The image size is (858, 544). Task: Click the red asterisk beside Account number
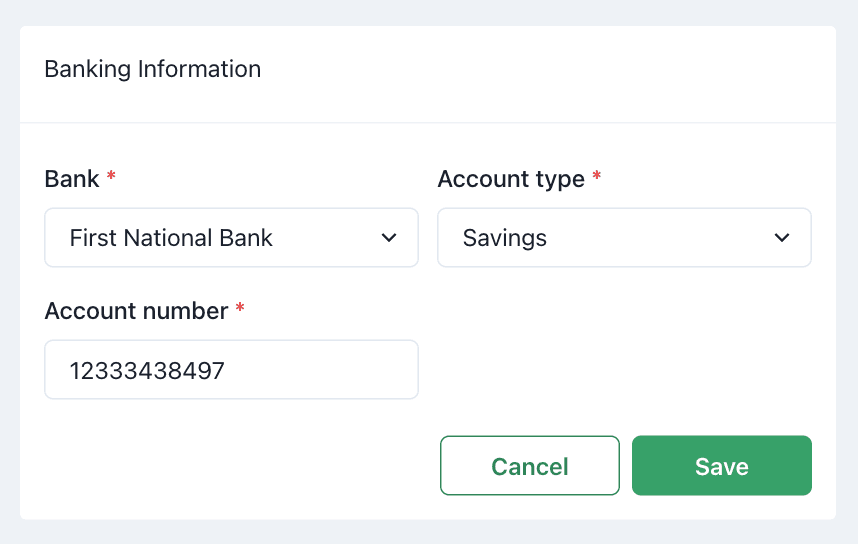pyautogui.click(x=240, y=310)
